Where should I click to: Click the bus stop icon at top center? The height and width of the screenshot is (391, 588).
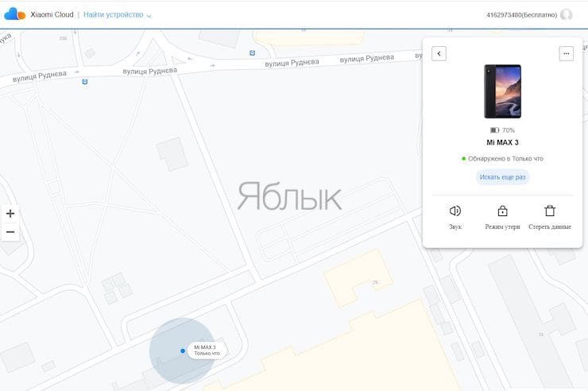pos(253,53)
